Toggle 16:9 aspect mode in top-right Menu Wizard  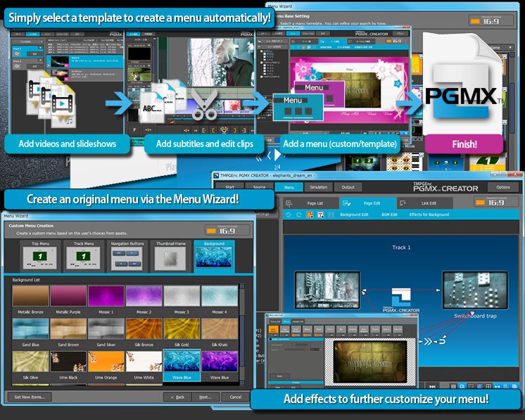point(491,20)
